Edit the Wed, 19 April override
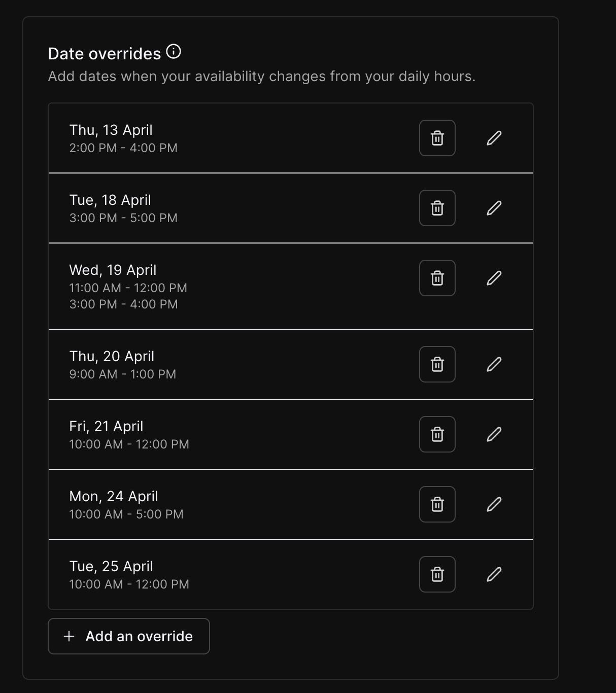 [494, 278]
